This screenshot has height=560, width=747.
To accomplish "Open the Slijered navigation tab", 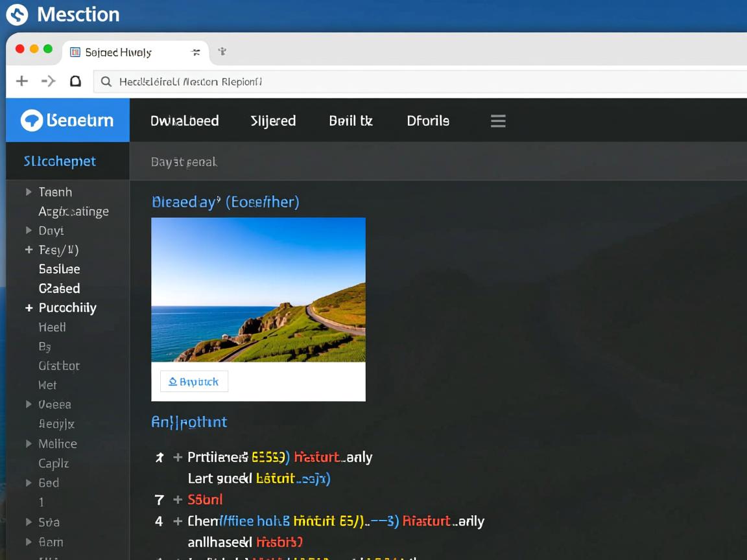I will [273, 121].
